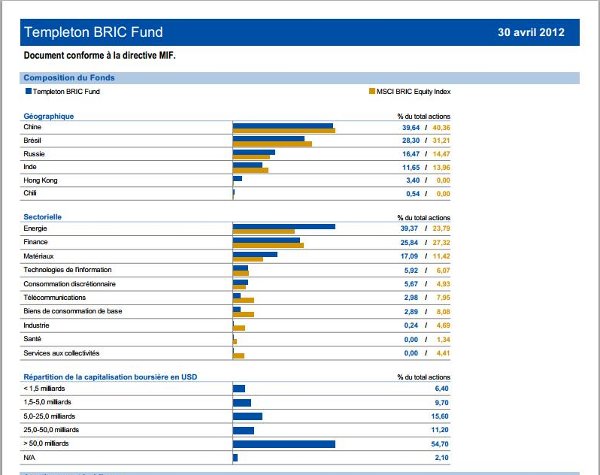Click the 1,5-5,0 milliards row label
600x475 pixels.
(47, 402)
